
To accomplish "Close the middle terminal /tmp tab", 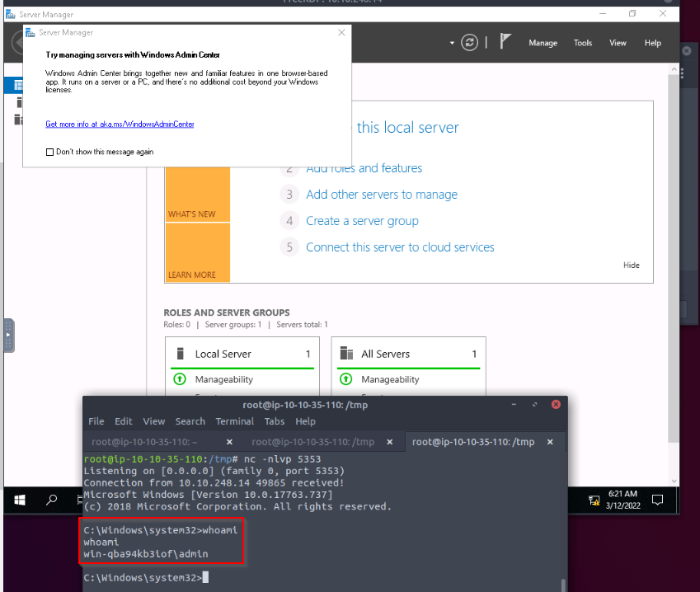I will (x=390, y=442).
